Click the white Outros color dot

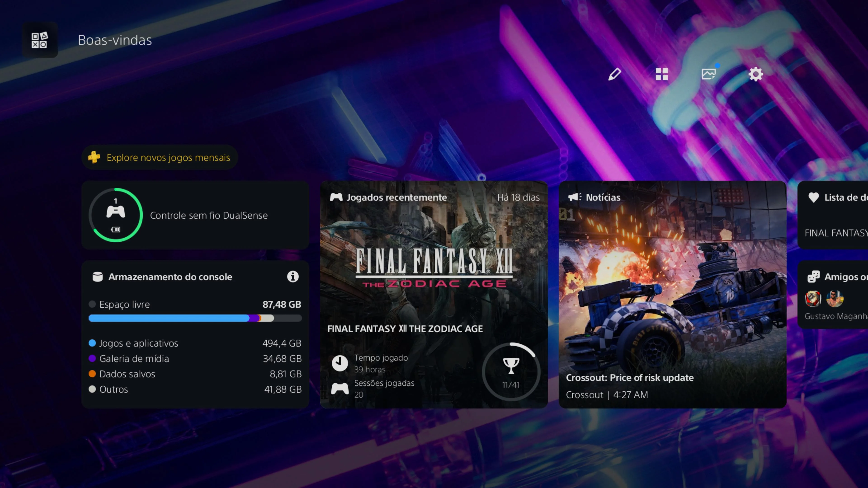(92, 389)
